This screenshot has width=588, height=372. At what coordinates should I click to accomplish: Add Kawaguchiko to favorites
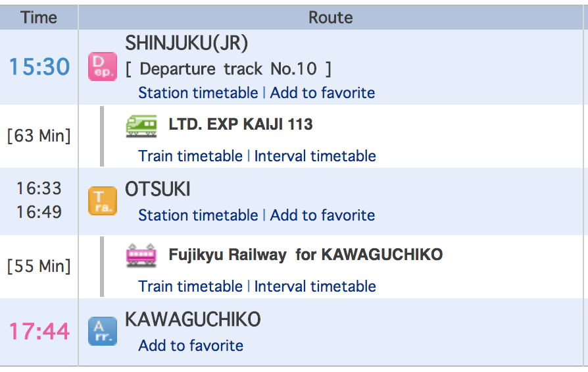click(191, 346)
